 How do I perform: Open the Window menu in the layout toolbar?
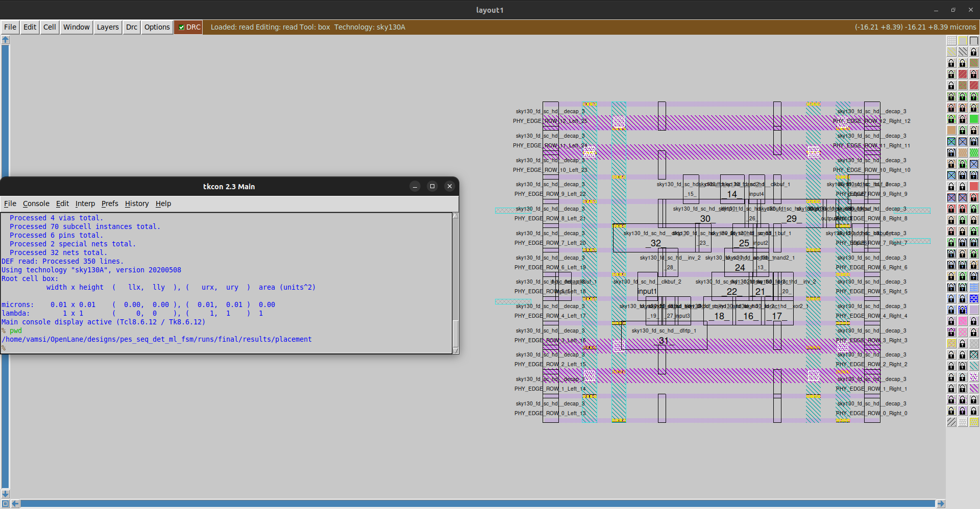pos(77,28)
